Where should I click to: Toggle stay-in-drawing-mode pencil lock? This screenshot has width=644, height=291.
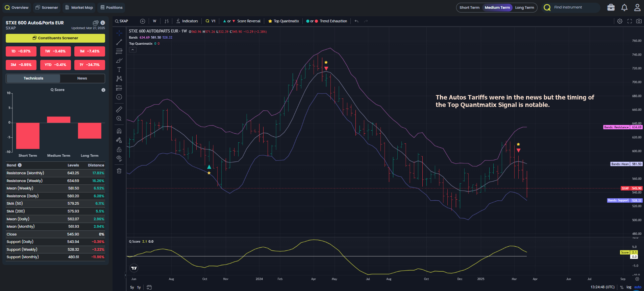[119, 140]
